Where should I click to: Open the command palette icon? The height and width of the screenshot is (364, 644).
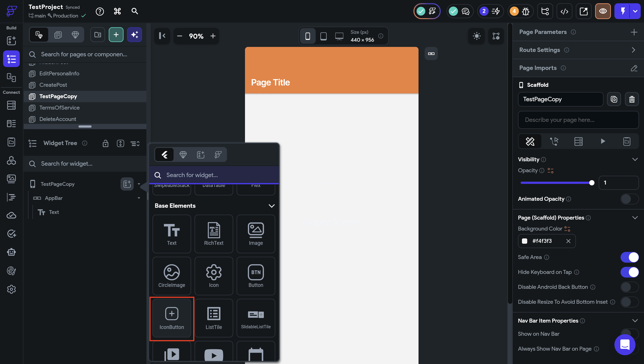[x=117, y=11]
